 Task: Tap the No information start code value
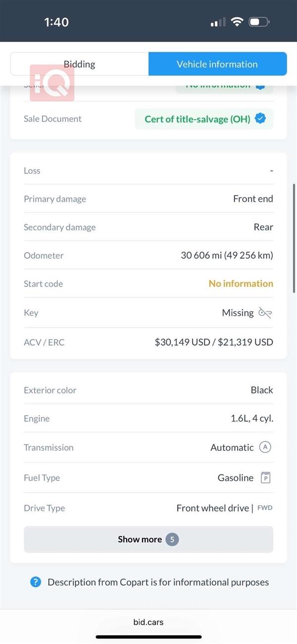point(241,284)
